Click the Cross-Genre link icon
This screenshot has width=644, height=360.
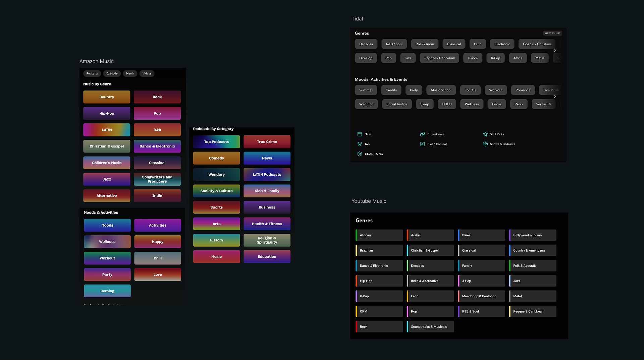pyautogui.click(x=422, y=134)
